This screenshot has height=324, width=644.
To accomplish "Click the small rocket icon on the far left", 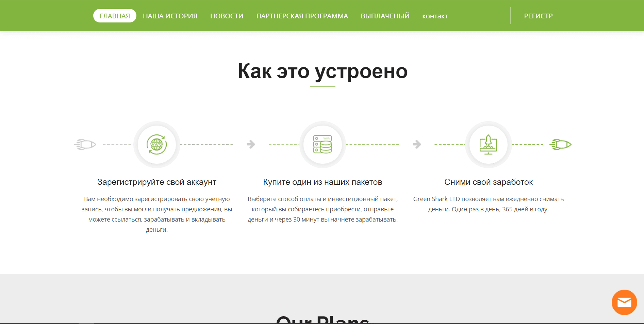I will [x=85, y=144].
